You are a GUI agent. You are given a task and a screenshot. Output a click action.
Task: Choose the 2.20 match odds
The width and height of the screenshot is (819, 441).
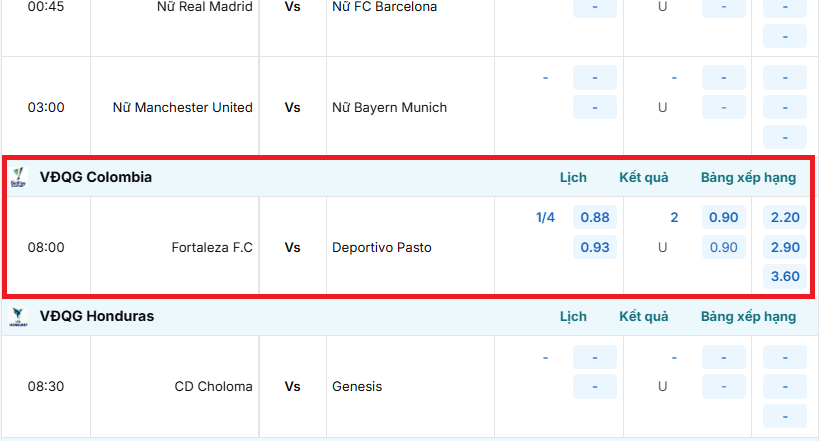(785, 217)
